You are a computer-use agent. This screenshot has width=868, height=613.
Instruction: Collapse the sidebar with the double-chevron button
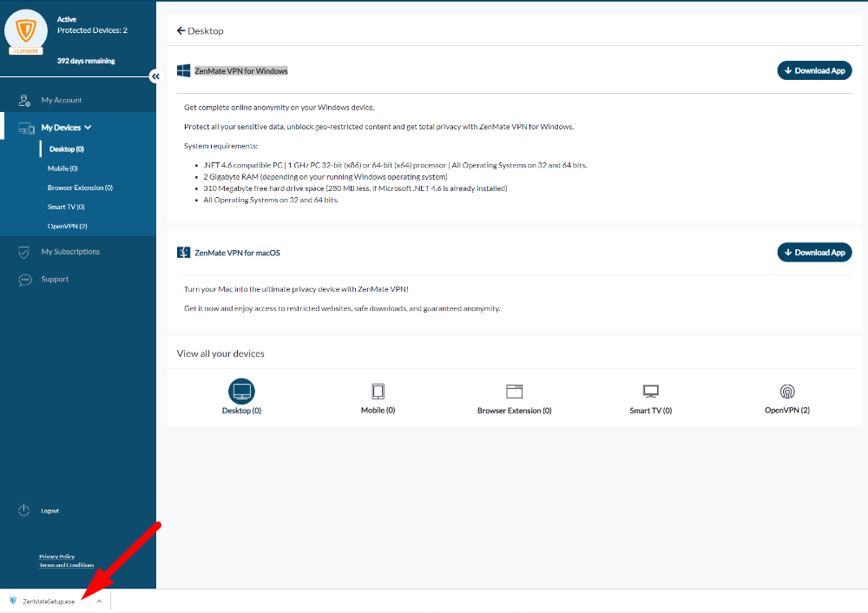[x=155, y=76]
